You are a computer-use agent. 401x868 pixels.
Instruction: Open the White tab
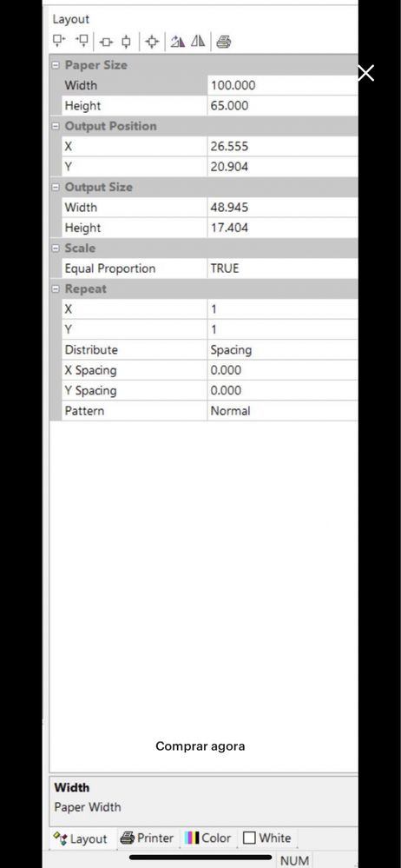pyautogui.click(x=266, y=838)
